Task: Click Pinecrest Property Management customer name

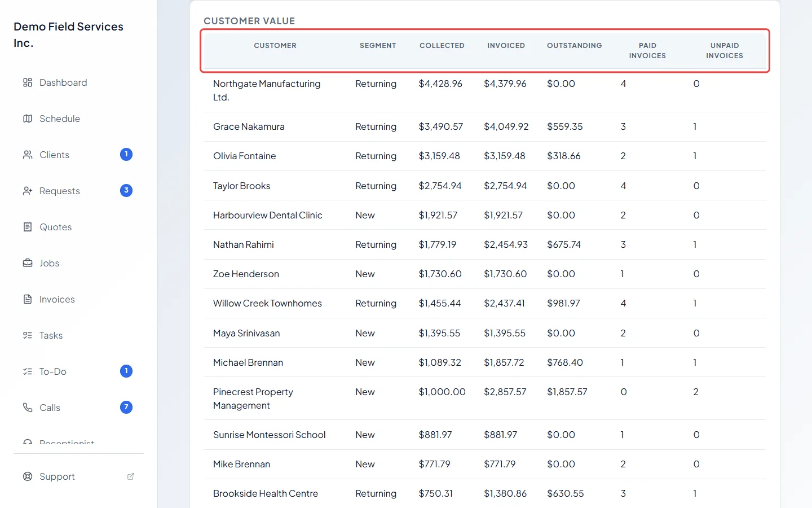Action: 253,398
